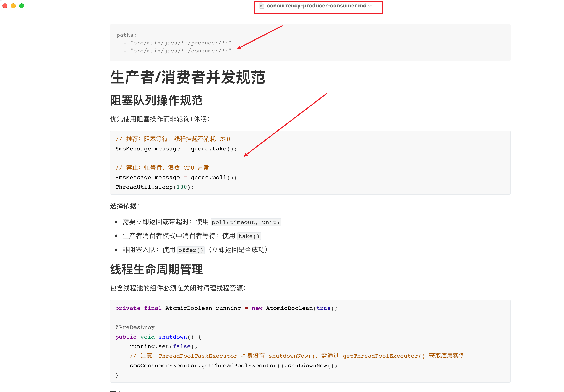Click the code line with queue.poll()
564x392 pixels.
point(176,177)
